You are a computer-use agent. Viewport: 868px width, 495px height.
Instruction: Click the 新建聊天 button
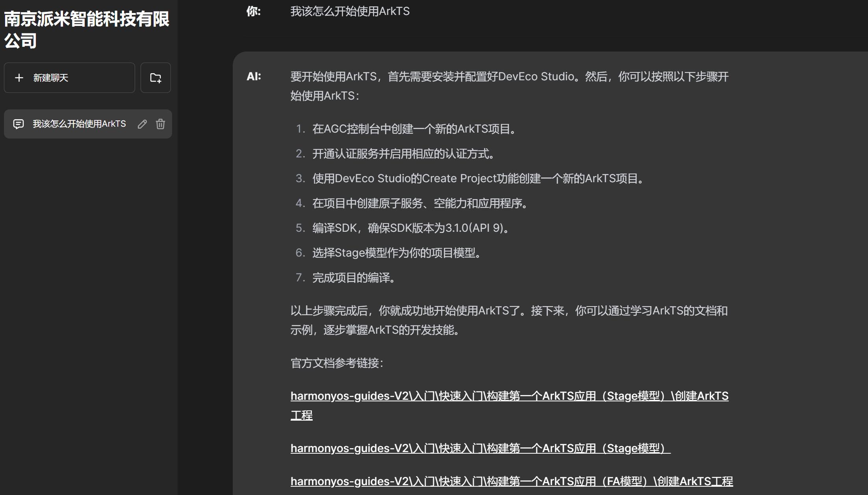pos(69,78)
